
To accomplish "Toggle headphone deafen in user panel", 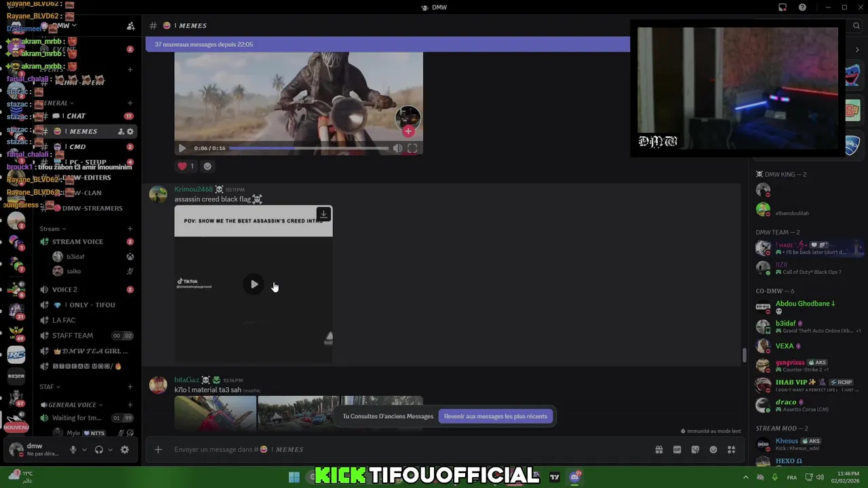I will (99, 449).
